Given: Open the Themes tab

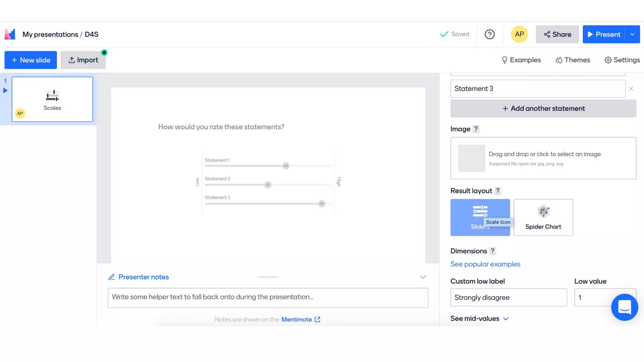Looking at the screenshot, I should tap(573, 60).
